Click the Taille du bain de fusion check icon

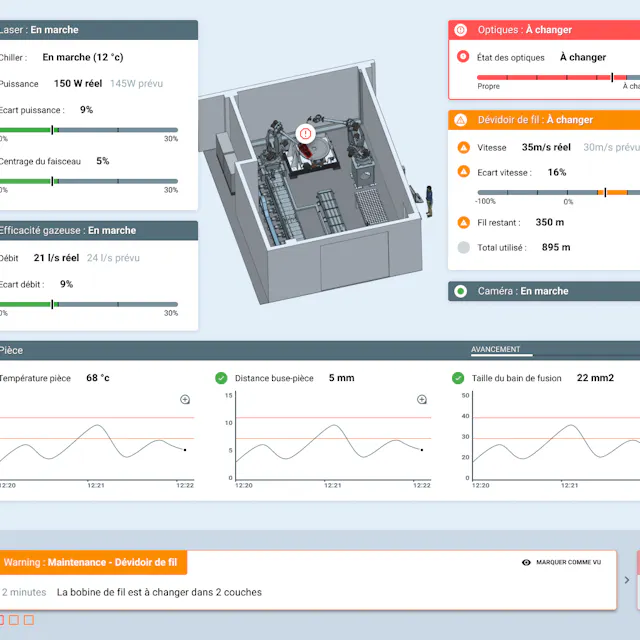point(458,378)
